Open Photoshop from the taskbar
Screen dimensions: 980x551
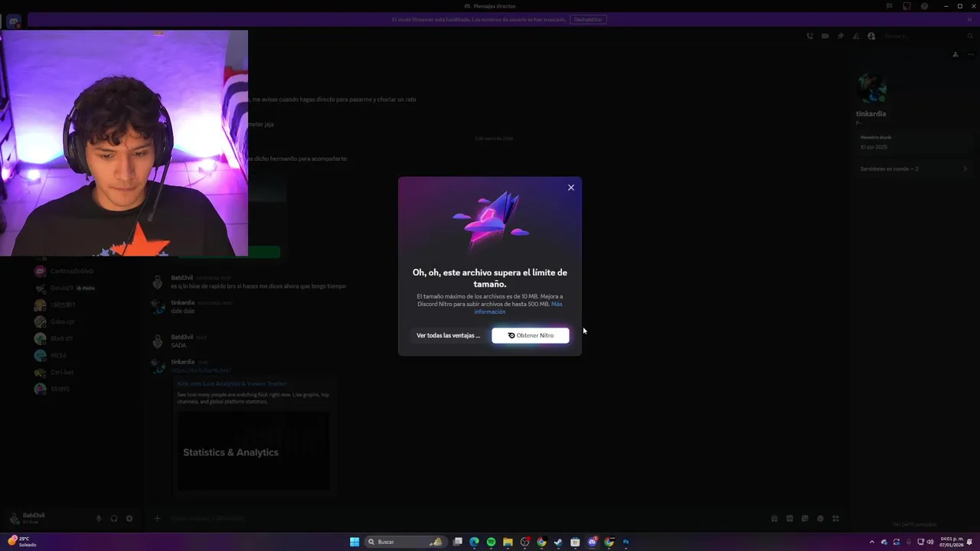pos(626,542)
